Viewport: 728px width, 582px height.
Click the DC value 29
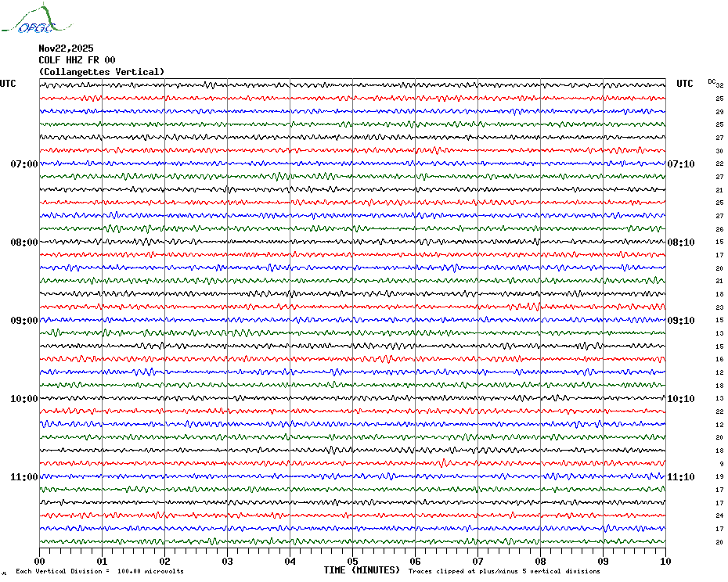coord(719,112)
